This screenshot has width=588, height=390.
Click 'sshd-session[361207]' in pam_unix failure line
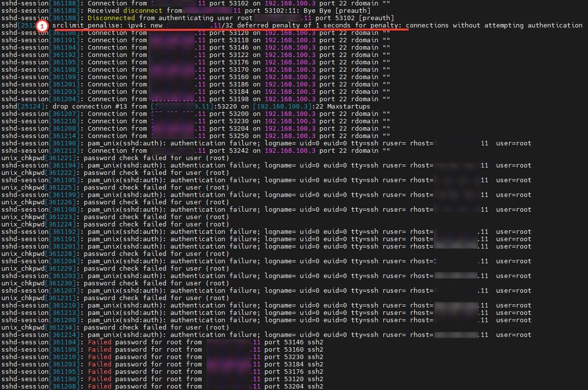pyautogui.click(x=41, y=290)
